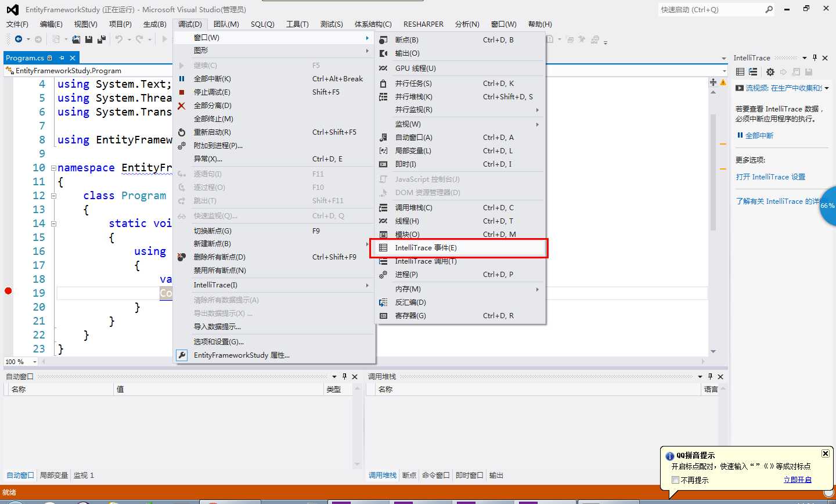Click the Save floppy disk icon

89,39
